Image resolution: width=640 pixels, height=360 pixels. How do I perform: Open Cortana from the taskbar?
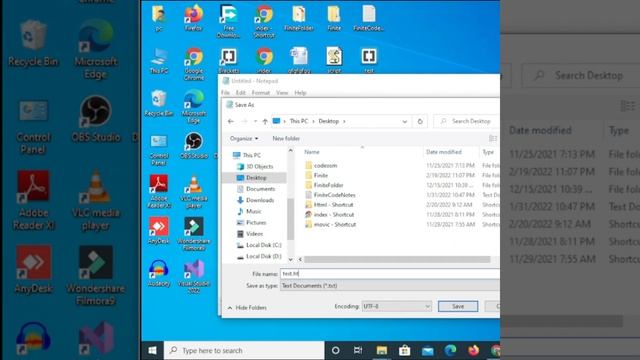[x=336, y=351]
